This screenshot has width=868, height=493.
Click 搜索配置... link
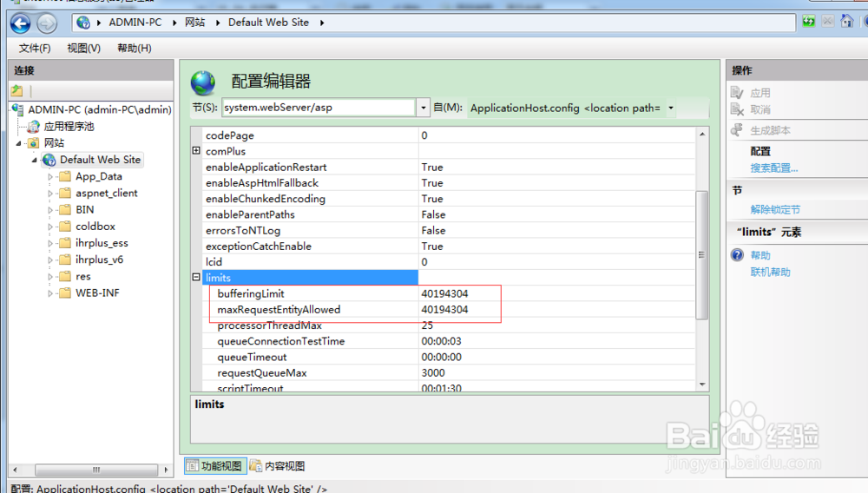(774, 168)
